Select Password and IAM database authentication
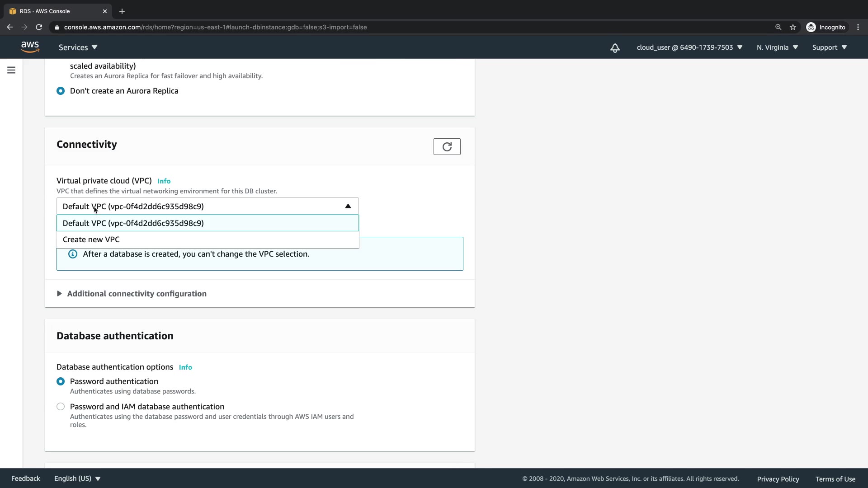This screenshot has height=488, width=868. 61,407
